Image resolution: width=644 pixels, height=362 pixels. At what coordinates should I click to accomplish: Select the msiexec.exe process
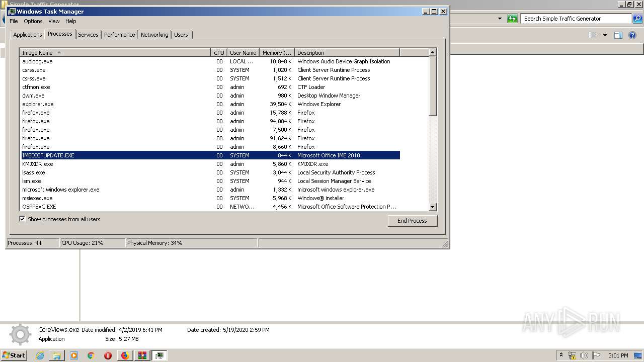pyautogui.click(x=210, y=198)
